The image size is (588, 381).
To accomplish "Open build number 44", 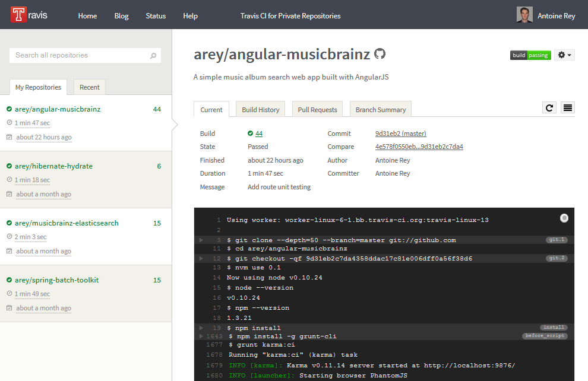I will 260,133.
